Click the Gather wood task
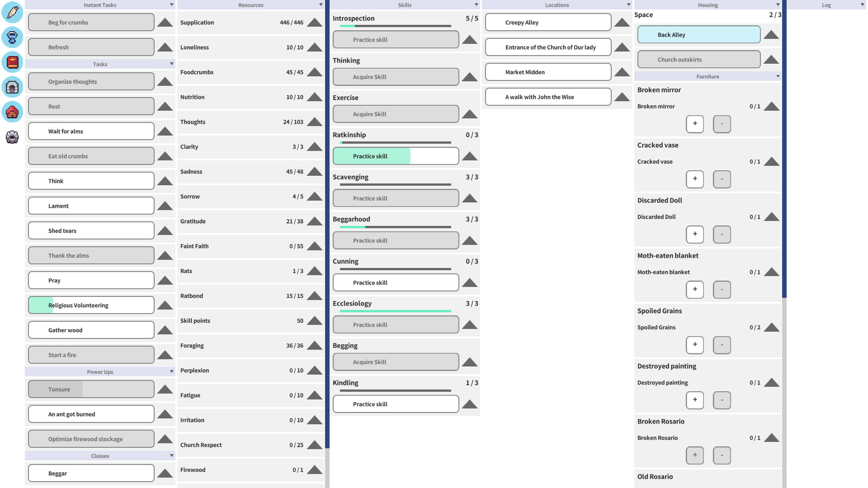This screenshot has height=488, width=868. click(x=91, y=330)
